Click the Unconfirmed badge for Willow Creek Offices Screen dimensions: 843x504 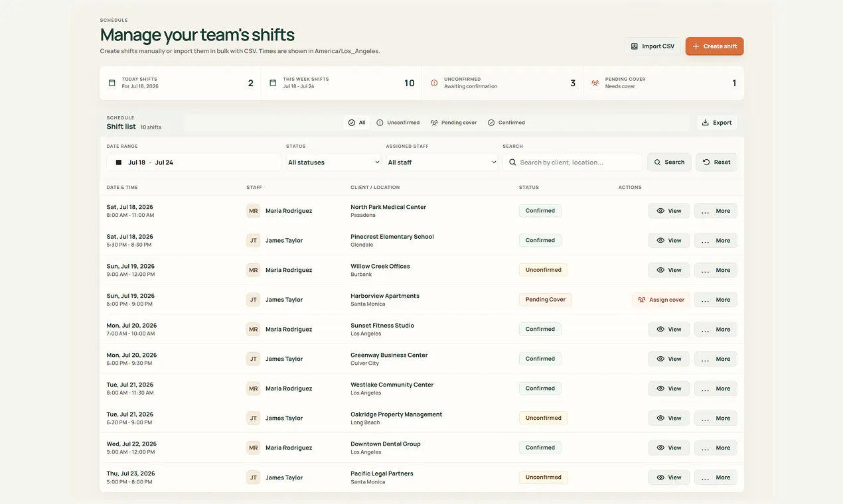544,271
